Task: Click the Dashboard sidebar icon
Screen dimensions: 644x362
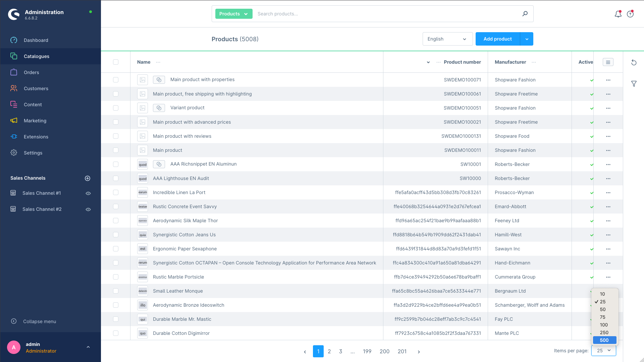Action: 13,40
